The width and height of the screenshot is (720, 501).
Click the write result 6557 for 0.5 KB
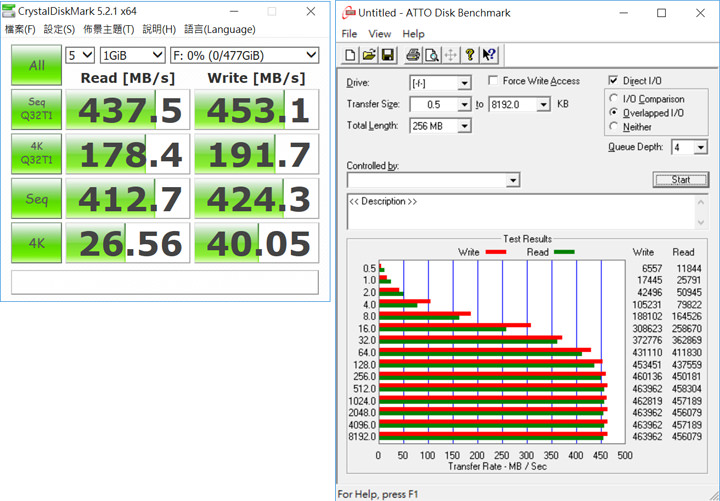tap(652, 268)
